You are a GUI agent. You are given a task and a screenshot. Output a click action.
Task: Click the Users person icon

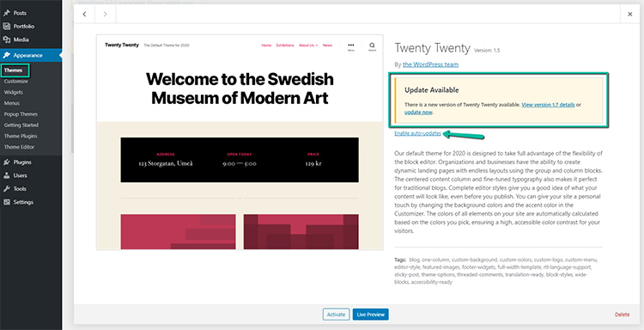(x=7, y=175)
